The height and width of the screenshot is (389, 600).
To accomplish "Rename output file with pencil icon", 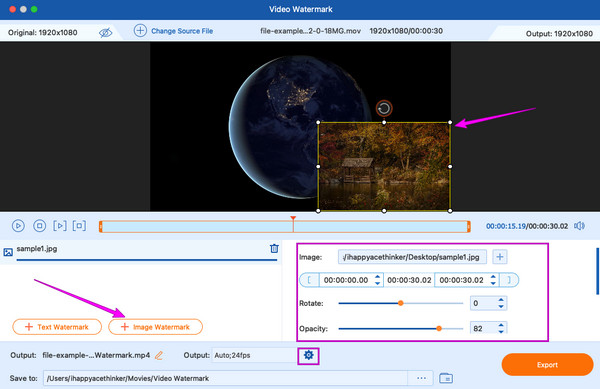I will click(159, 355).
